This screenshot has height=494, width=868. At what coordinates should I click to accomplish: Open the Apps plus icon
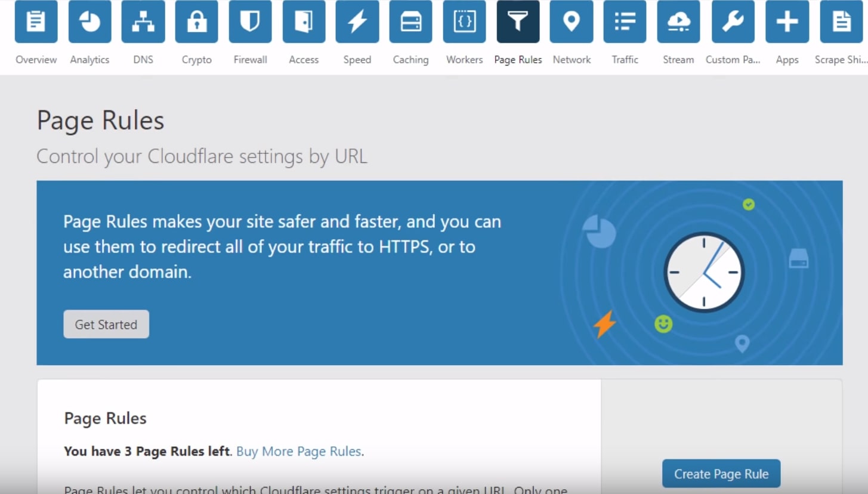787,21
